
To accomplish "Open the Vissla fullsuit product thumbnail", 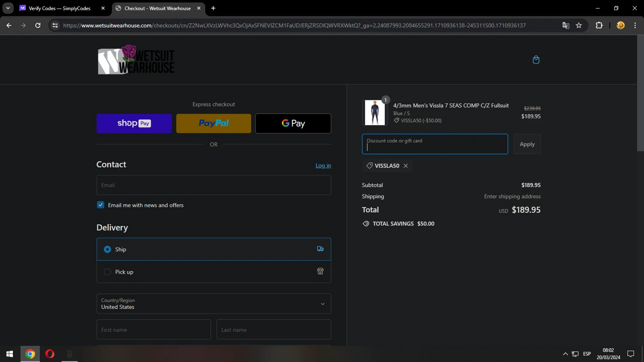I will click(375, 112).
